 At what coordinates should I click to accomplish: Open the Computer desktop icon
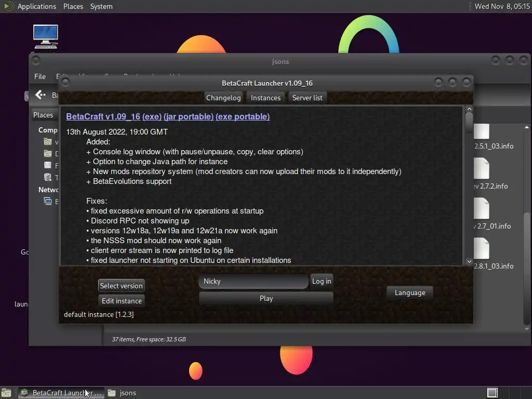tap(46, 36)
